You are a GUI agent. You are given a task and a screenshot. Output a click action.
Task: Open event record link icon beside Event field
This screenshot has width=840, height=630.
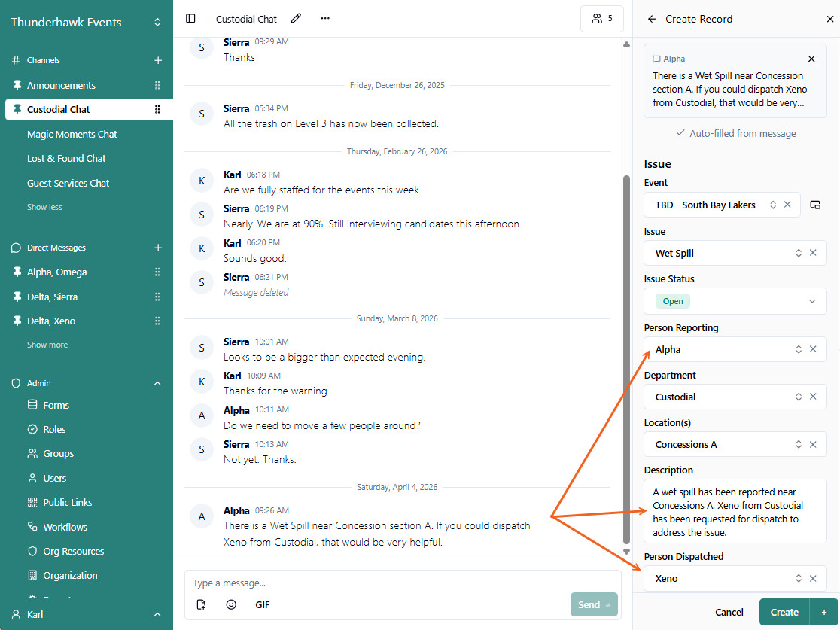(x=815, y=205)
